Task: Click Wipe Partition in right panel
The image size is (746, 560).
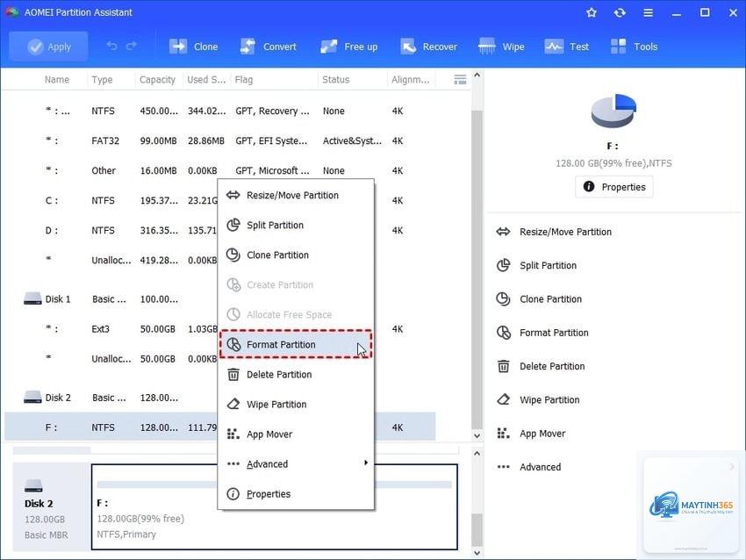Action: pos(538,399)
